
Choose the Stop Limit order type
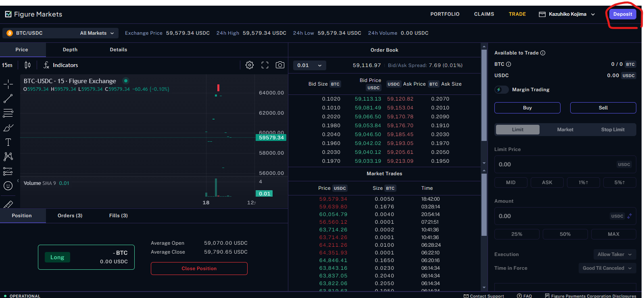pos(613,130)
